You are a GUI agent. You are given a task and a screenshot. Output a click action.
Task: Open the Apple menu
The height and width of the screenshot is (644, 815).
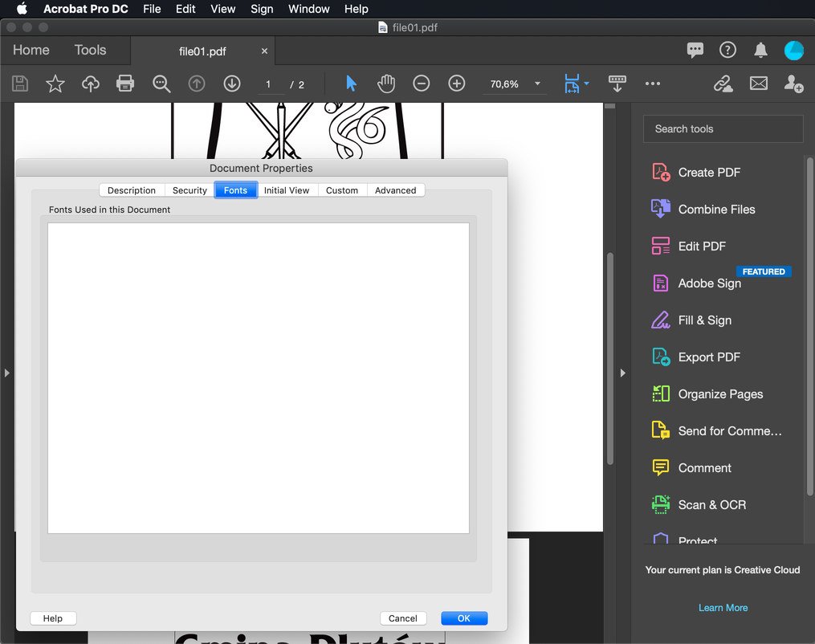coord(22,9)
